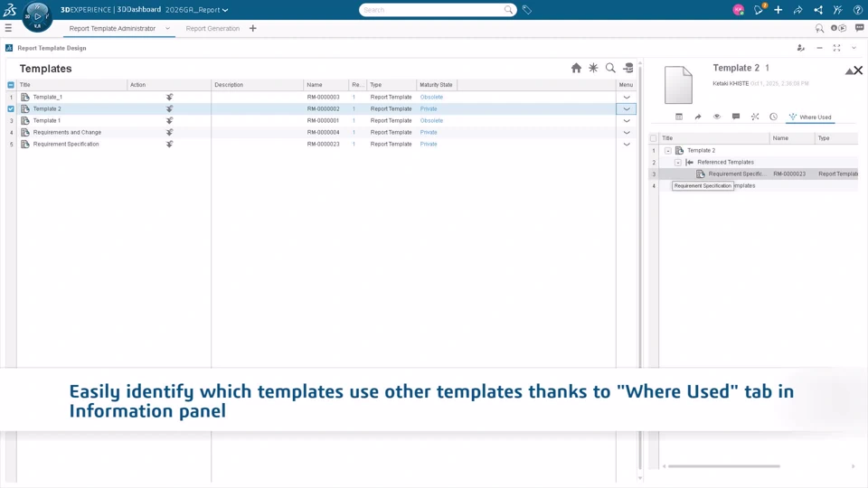Image resolution: width=868 pixels, height=488 pixels.
Task: Click Private link for Requirement Specification
Action: [x=429, y=144]
